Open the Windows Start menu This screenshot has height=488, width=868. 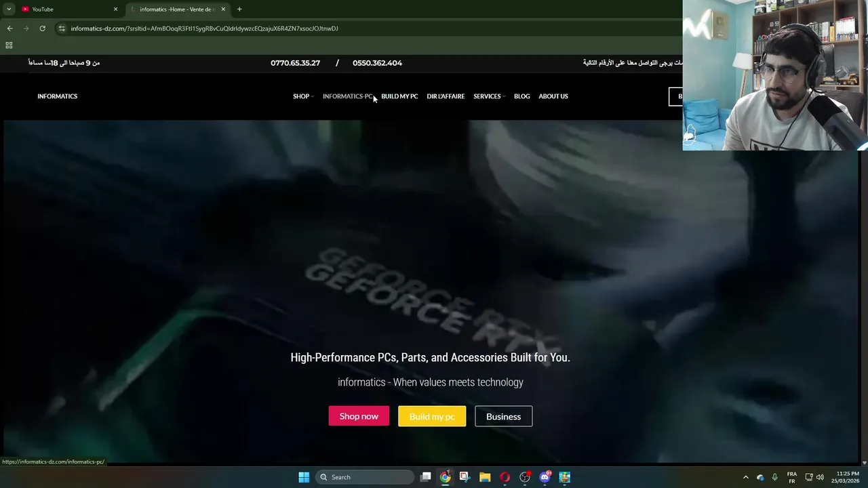(x=304, y=477)
